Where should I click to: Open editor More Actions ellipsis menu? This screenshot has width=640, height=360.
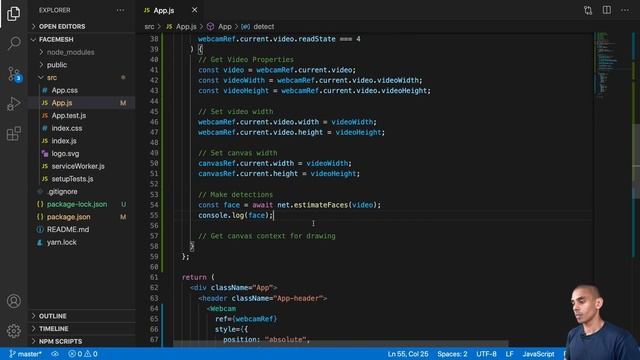625,10
